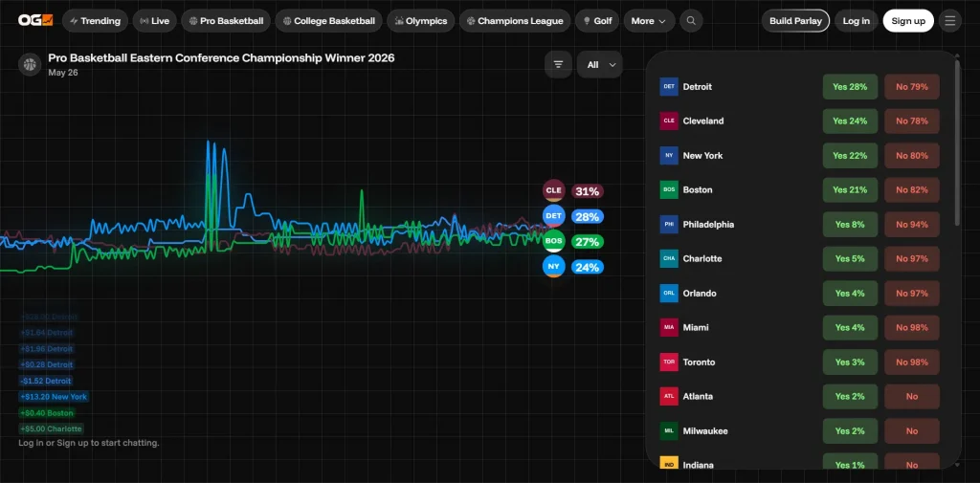Screen dimensions: 980x483
Task: Expand the More navigation dropdown
Action: point(648,21)
